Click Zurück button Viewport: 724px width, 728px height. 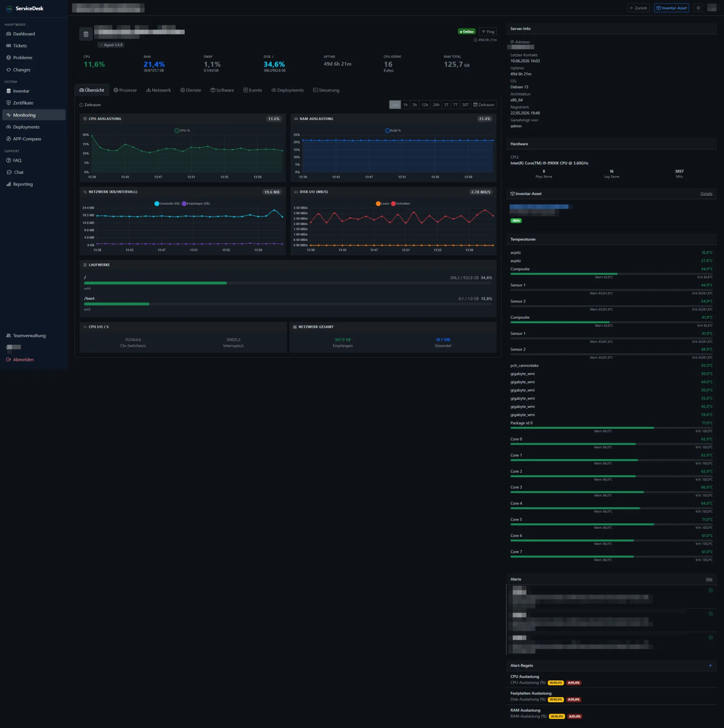click(638, 8)
